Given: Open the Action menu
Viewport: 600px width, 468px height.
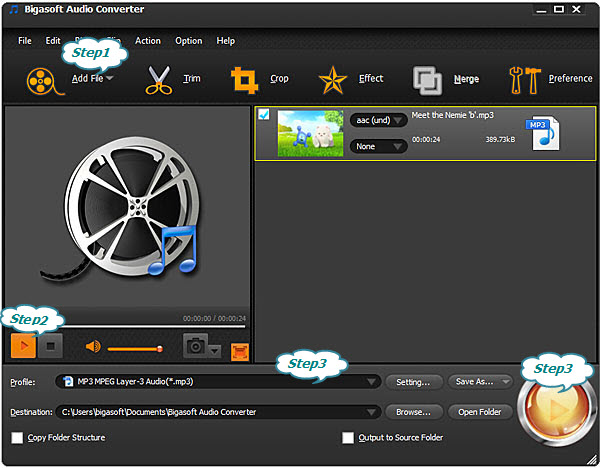Looking at the screenshot, I should pos(148,41).
